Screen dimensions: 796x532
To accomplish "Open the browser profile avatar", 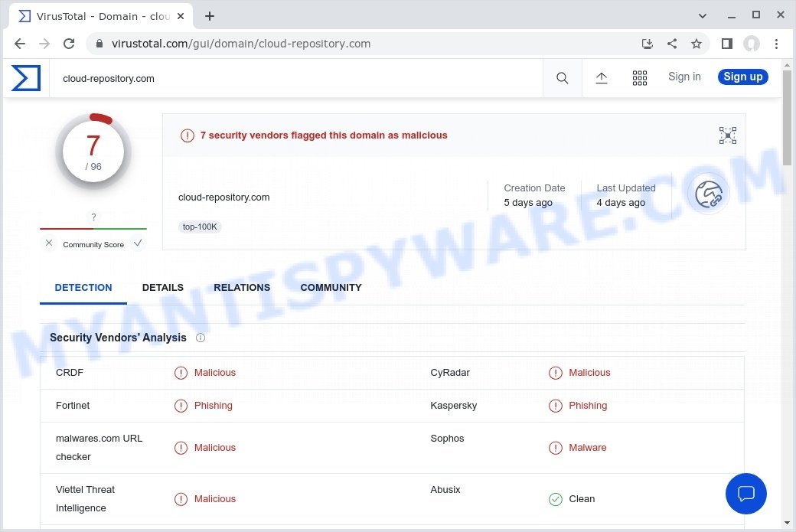I will coord(752,44).
